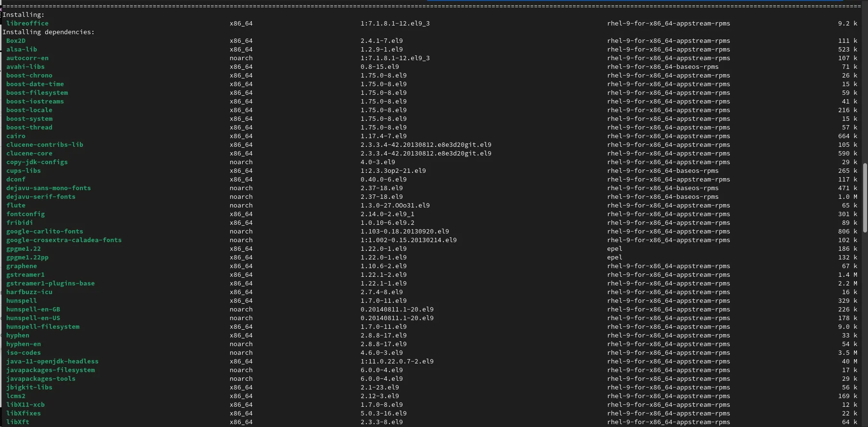Image resolution: width=868 pixels, height=427 pixels.
Task: Select the cairo package name
Action: [16, 136]
